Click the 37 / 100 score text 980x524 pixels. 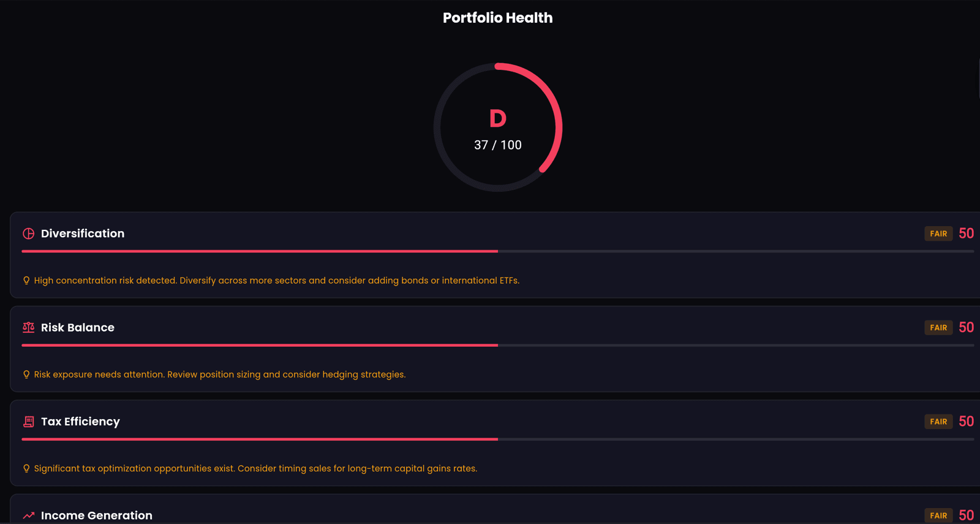pyautogui.click(x=497, y=145)
